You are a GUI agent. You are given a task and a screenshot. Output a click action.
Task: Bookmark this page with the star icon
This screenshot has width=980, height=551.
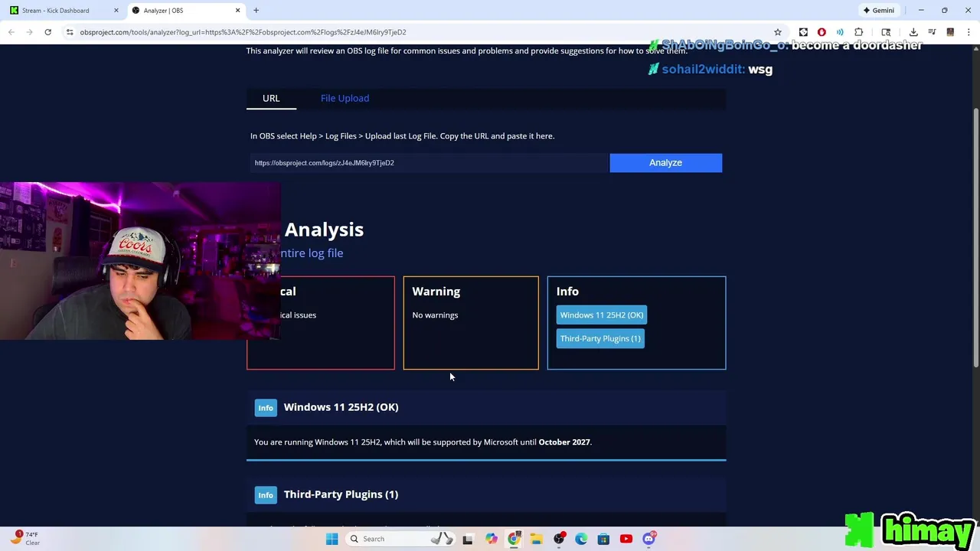click(x=778, y=32)
